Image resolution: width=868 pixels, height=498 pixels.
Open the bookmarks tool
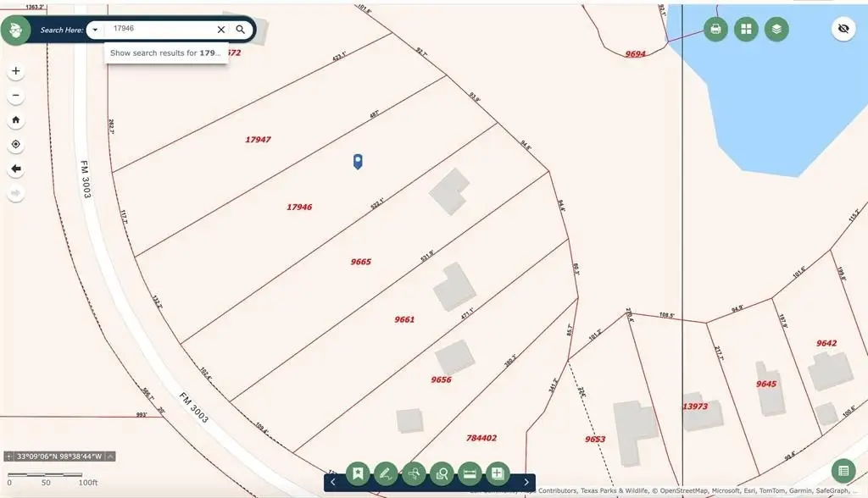pos(359,473)
